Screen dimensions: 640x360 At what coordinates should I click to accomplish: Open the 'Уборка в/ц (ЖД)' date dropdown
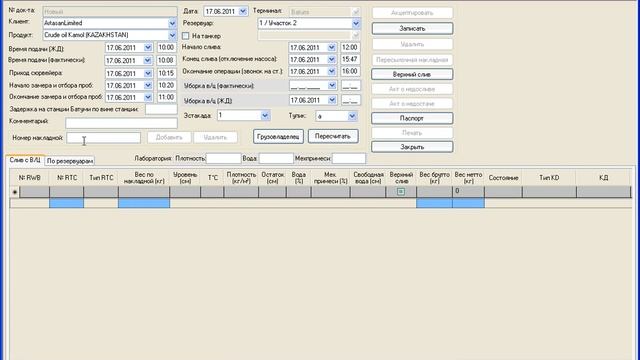point(331,100)
